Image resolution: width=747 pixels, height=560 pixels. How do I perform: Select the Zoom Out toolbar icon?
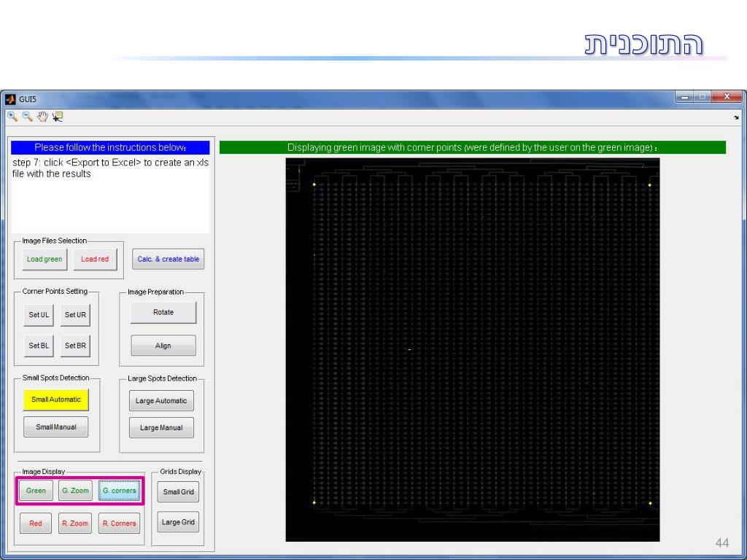pos(27,116)
